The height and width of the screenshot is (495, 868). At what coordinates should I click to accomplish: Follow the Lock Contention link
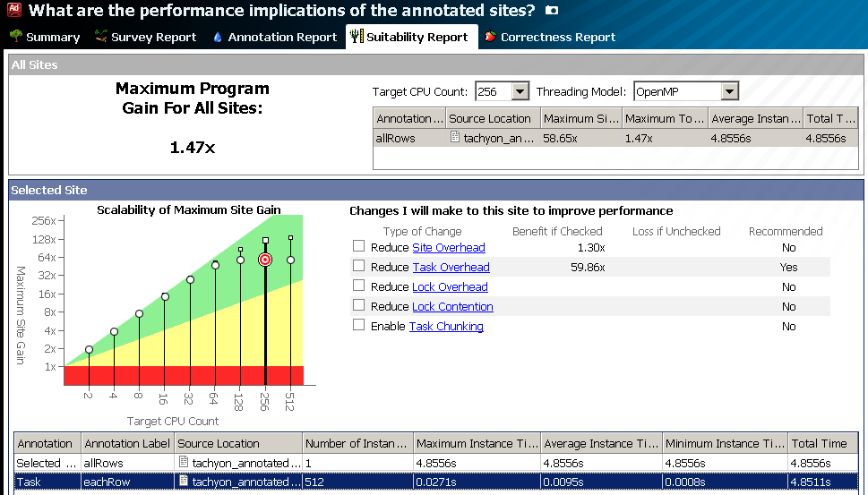click(x=453, y=307)
